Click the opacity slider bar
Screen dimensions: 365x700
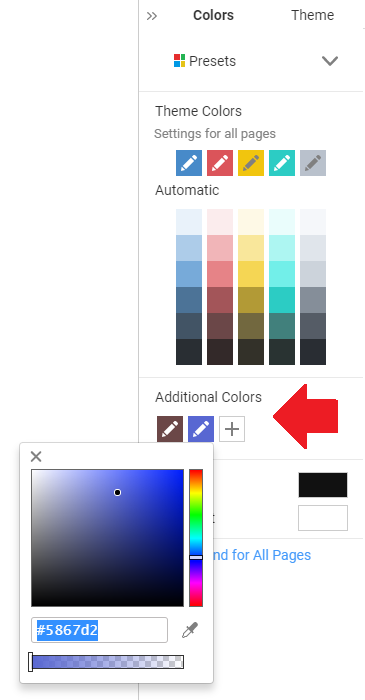coord(107,662)
